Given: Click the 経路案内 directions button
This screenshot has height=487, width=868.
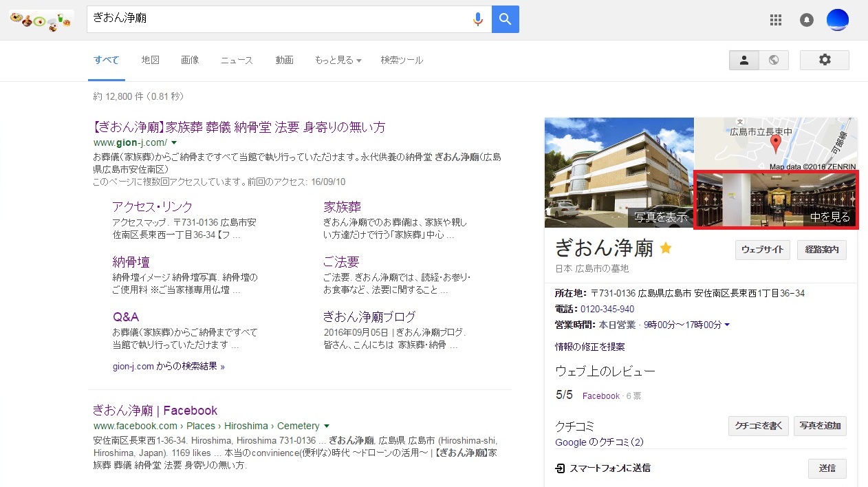Looking at the screenshot, I should (822, 250).
